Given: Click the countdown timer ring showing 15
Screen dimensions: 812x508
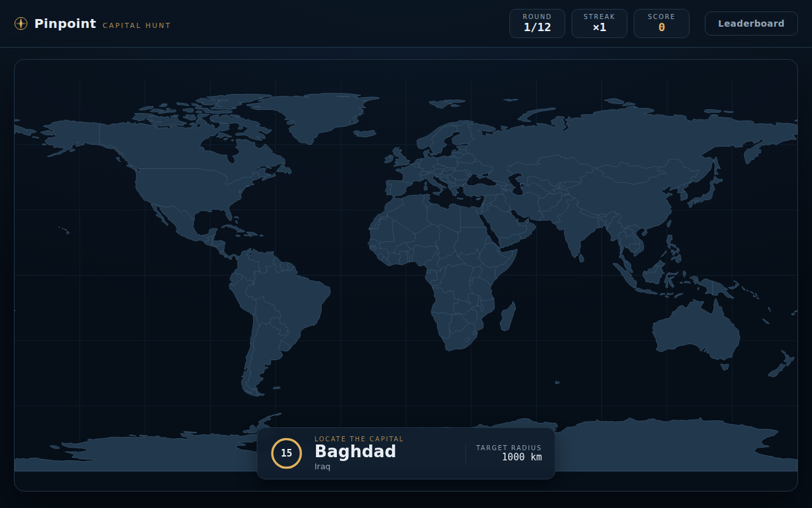Looking at the screenshot, I should pyautogui.click(x=287, y=453).
